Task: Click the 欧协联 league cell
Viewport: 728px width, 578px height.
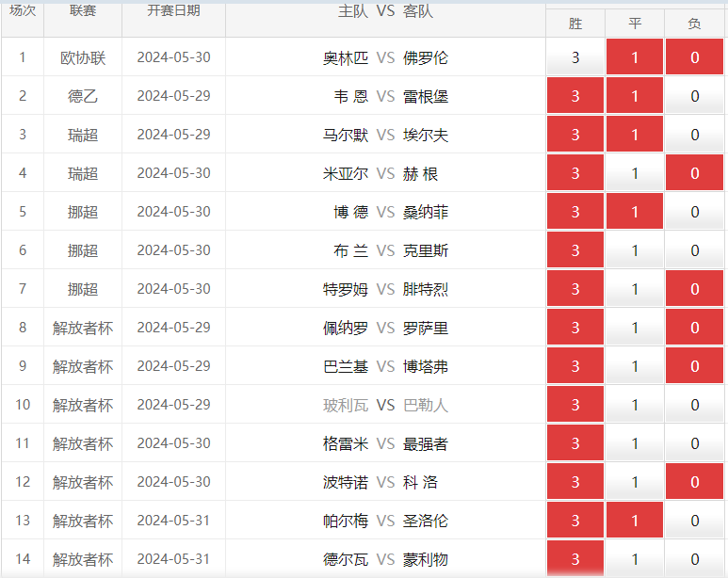Action: pos(83,57)
